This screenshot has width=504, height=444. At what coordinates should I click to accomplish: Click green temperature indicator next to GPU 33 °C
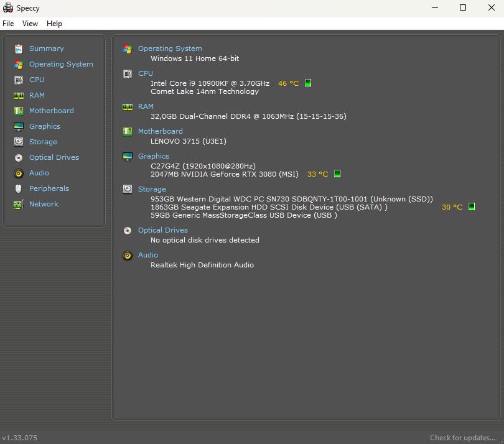click(x=337, y=174)
